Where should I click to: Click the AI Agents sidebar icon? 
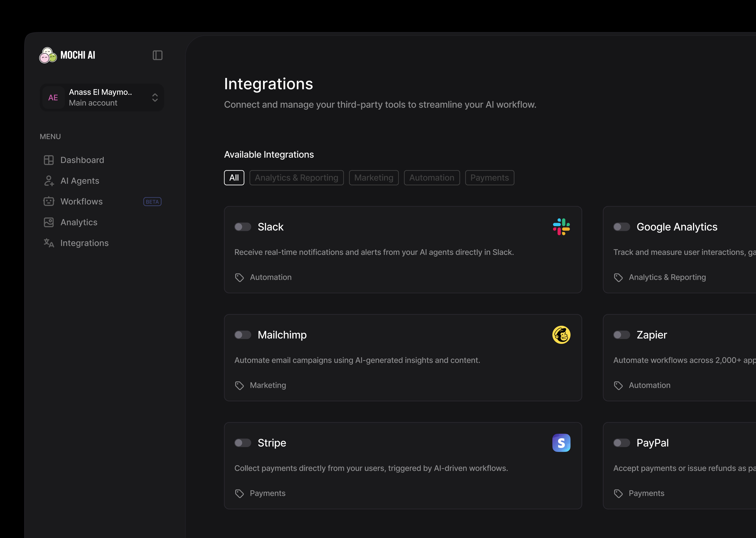pos(49,180)
